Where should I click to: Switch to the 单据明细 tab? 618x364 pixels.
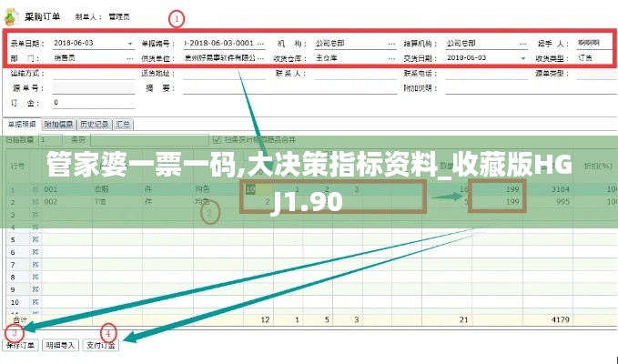point(22,124)
